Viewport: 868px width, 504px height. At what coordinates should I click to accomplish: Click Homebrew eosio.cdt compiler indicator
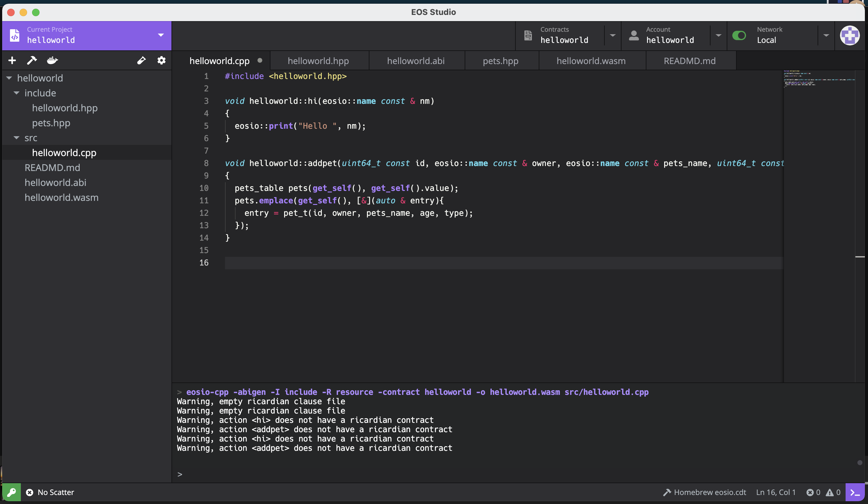(x=704, y=492)
